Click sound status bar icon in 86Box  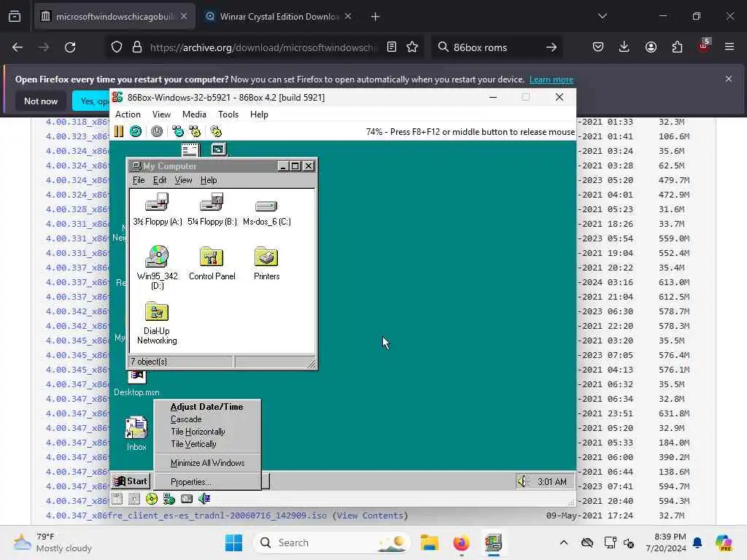click(x=204, y=499)
